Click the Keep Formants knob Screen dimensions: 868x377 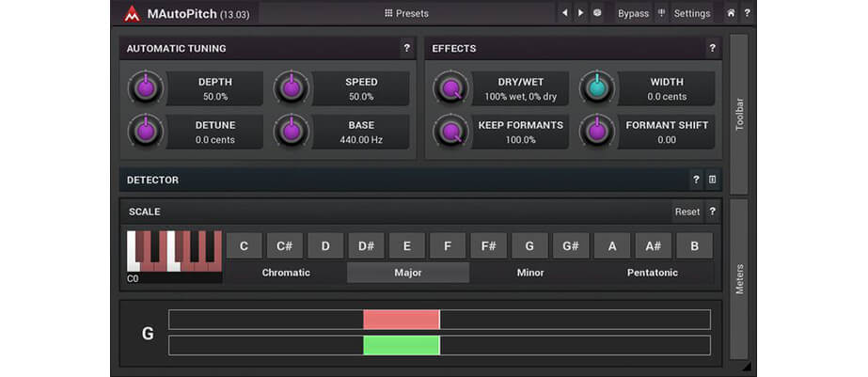(451, 132)
